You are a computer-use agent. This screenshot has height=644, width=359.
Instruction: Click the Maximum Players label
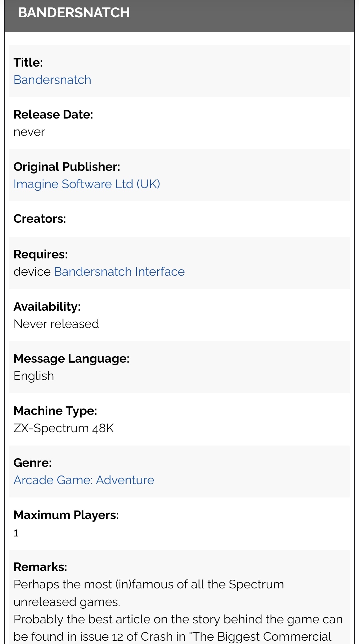point(66,515)
